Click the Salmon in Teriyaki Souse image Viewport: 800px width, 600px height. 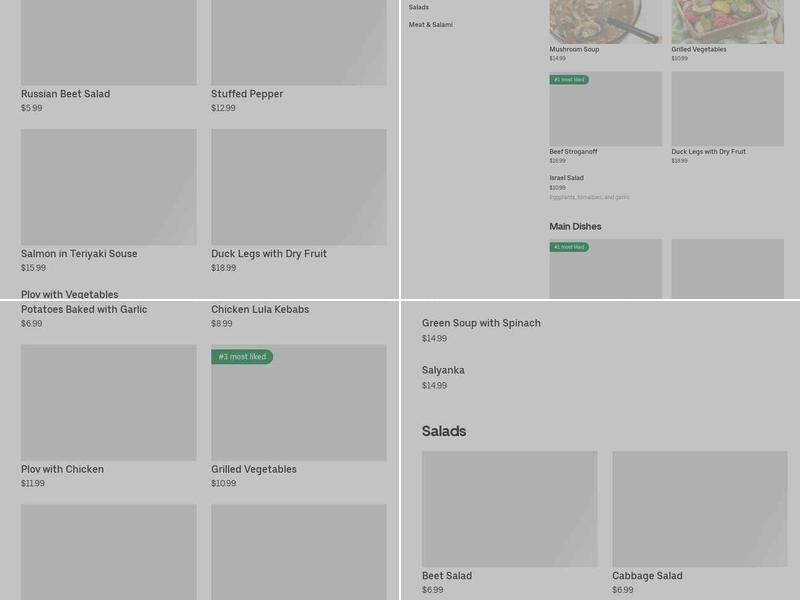point(108,186)
